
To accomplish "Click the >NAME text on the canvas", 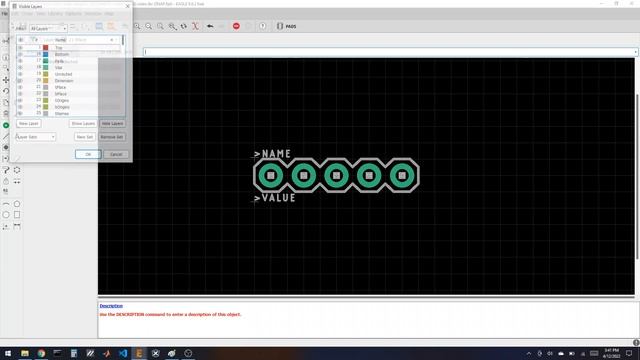I will coord(272,154).
